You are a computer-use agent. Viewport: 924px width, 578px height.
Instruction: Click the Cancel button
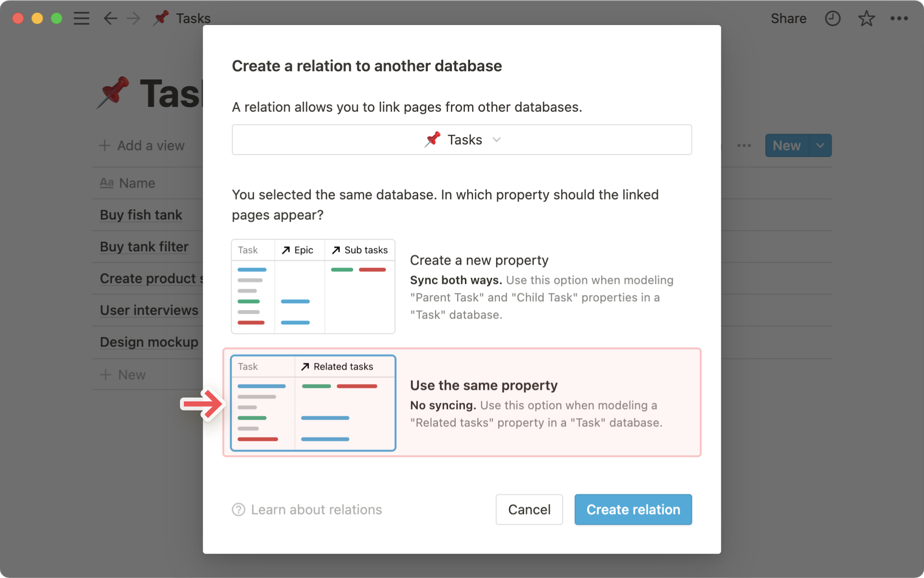[529, 510]
